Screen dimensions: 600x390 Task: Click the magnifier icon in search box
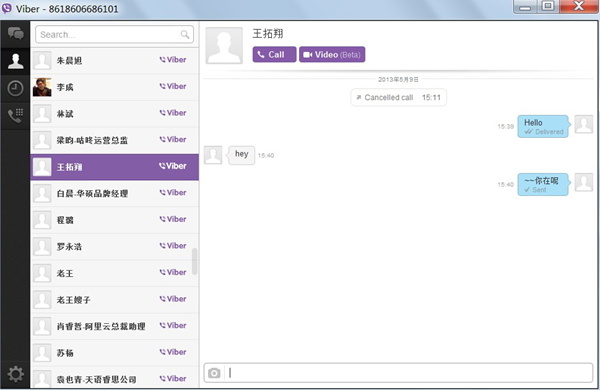point(185,34)
